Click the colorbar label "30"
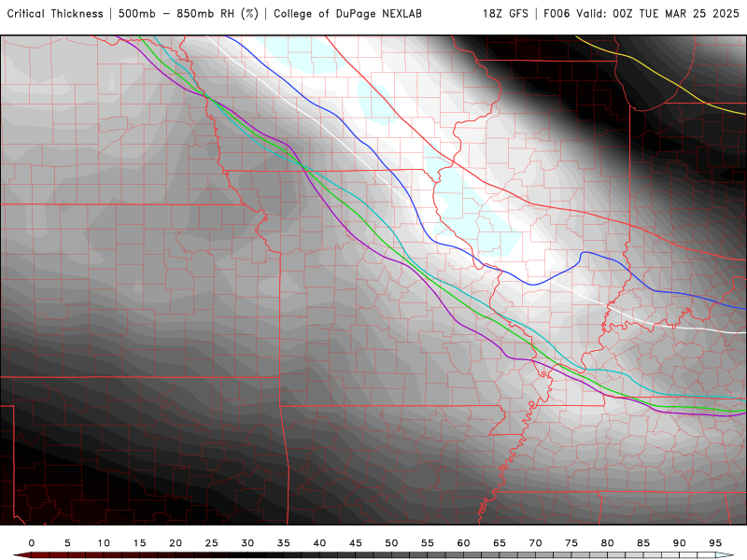 pos(247,543)
